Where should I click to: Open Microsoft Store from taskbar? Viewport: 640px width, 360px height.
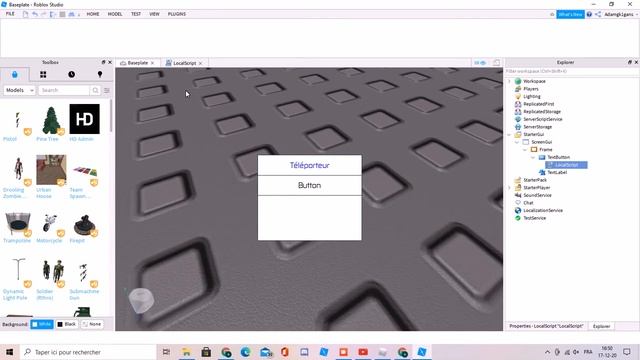[x=206, y=352]
